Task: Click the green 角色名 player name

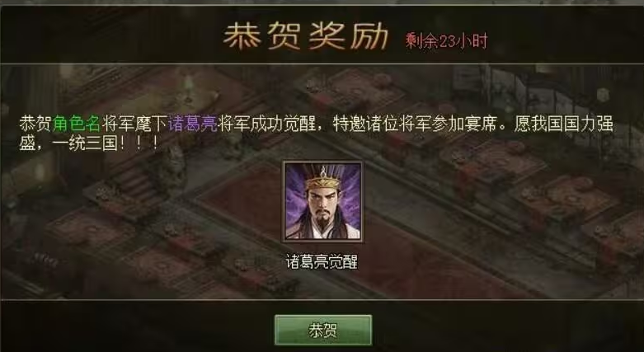Action: pos(77,124)
